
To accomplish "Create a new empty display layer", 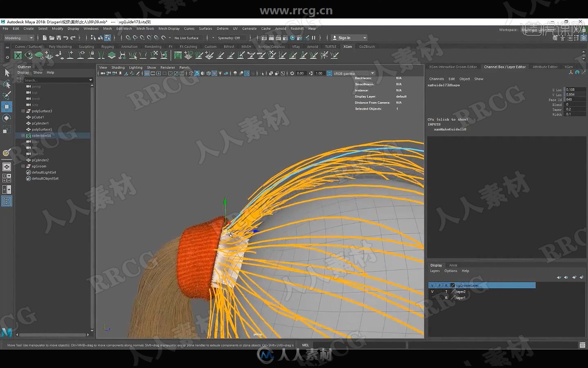I will [575, 277].
